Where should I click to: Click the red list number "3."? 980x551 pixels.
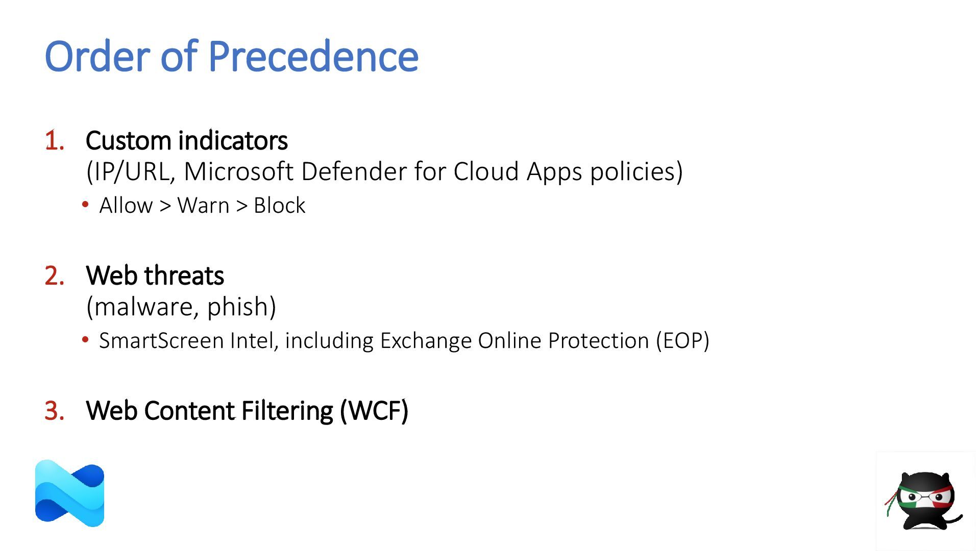coord(55,411)
